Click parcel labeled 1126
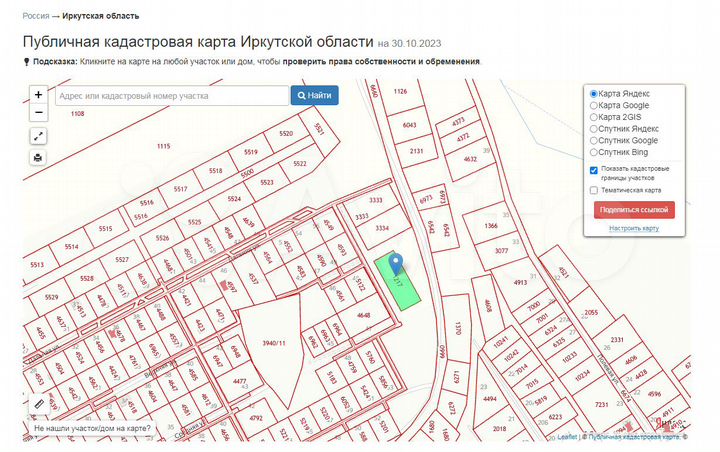The width and height of the screenshot is (720, 452). (400, 91)
